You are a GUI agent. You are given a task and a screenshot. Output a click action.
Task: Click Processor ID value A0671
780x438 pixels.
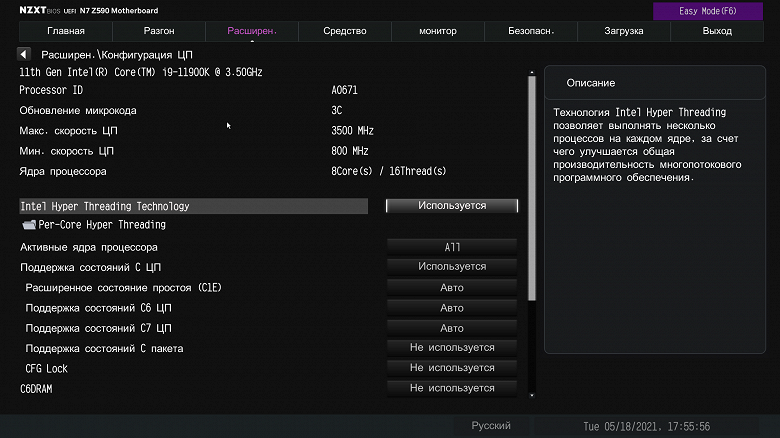tap(344, 90)
